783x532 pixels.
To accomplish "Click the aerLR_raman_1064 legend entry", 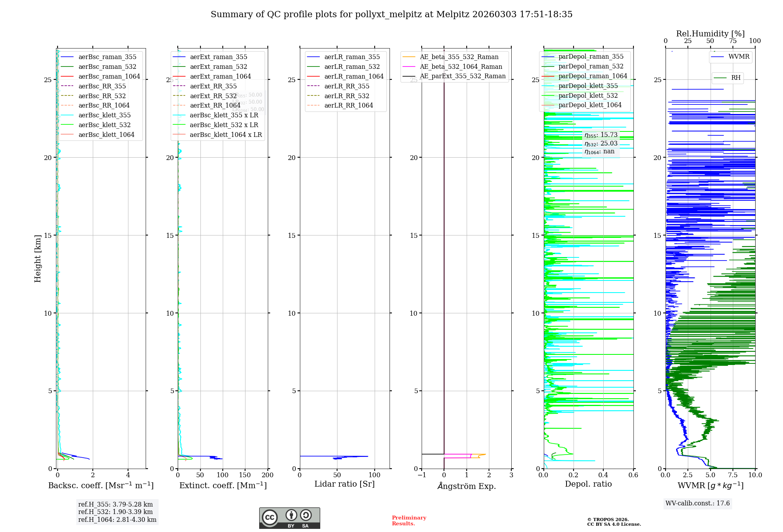I will coord(354,77).
